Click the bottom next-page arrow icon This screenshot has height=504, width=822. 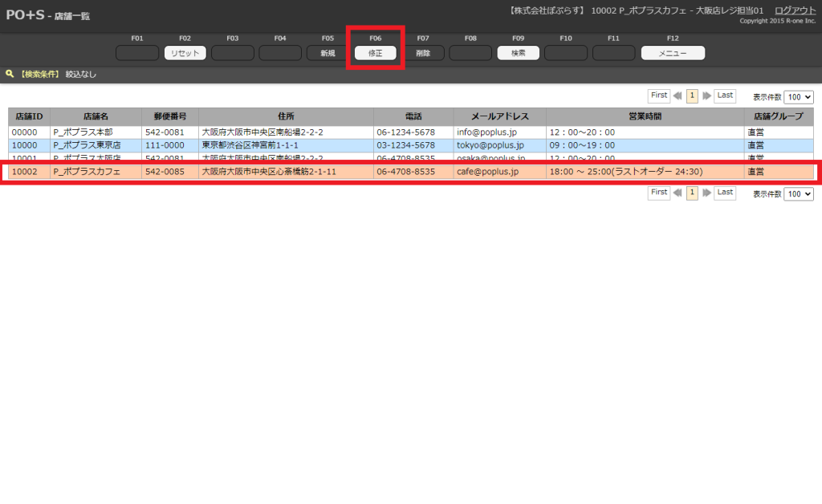click(706, 193)
